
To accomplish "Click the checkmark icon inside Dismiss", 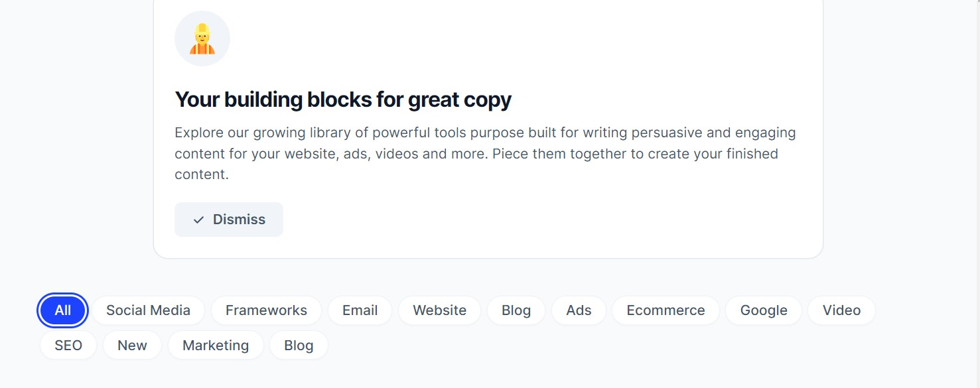I will tap(198, 220).
